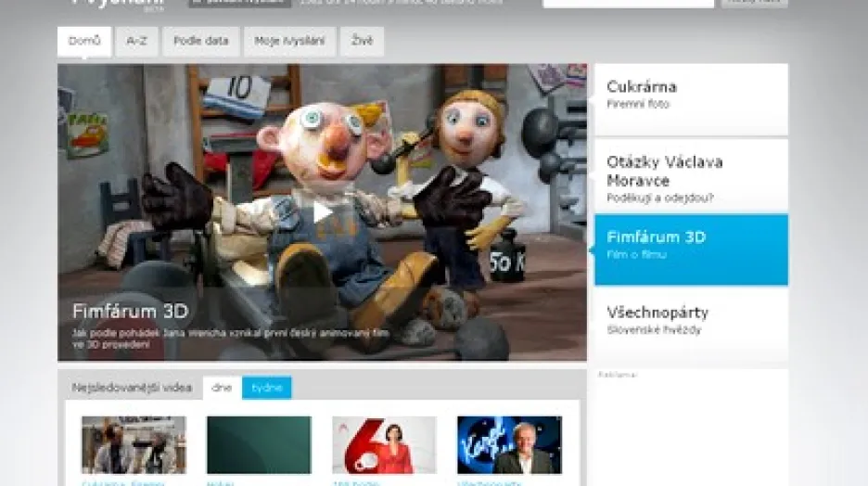Select the Cukrárna item in the side list

[691, 99]
